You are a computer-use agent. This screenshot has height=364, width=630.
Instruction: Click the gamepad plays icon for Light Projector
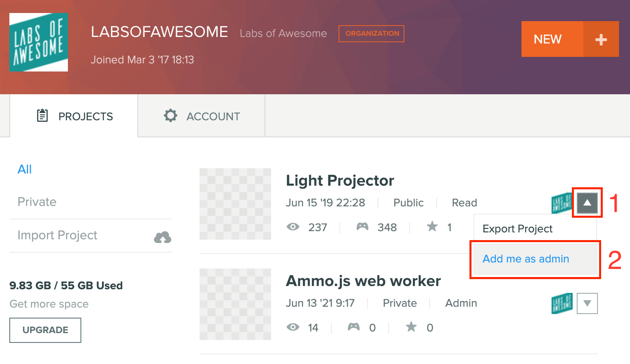click(362, 227)
